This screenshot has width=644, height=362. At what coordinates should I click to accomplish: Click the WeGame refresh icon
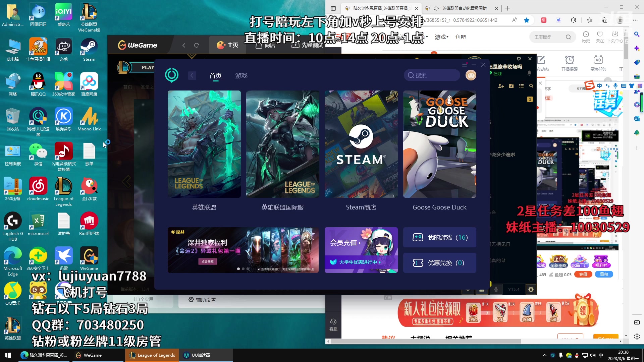click(x=197, y=45)
